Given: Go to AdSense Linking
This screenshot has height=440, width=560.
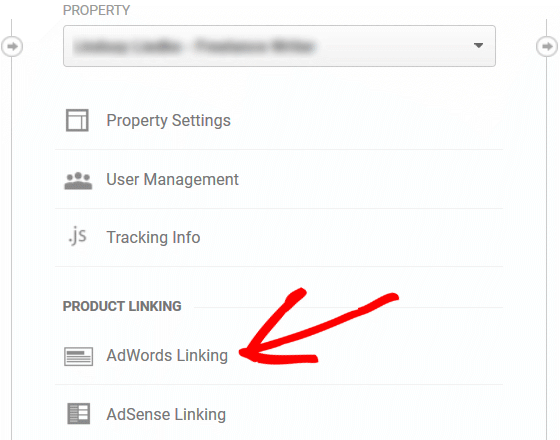Looking at the screenshot, I should [x=166, y=415].
